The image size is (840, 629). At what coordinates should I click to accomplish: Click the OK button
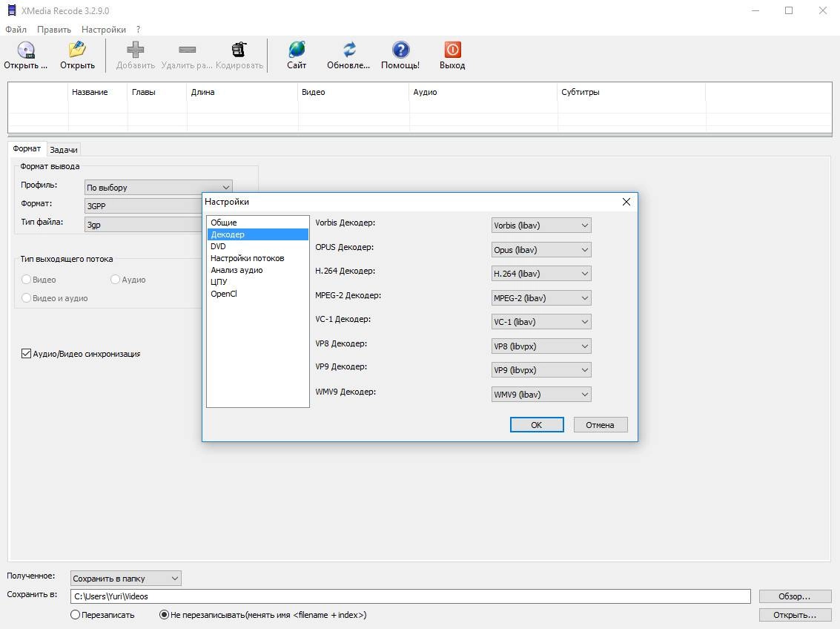pos(537,425)
